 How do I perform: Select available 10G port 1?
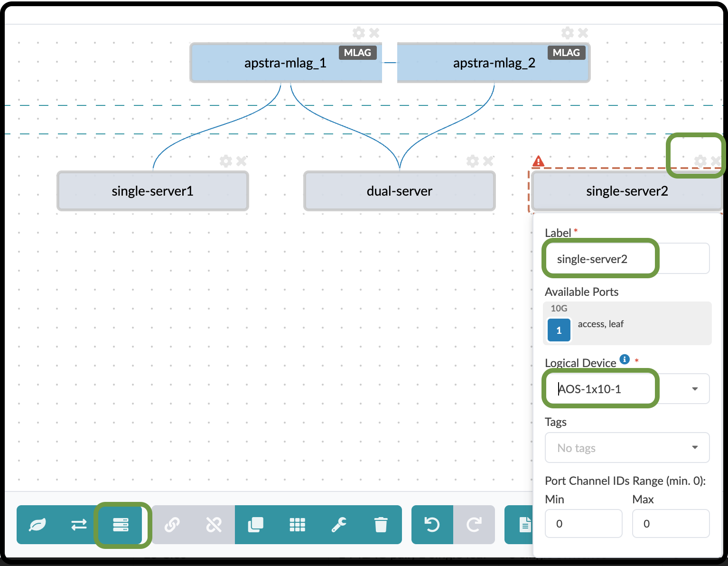pyautogui.click(x=559, y=330)
